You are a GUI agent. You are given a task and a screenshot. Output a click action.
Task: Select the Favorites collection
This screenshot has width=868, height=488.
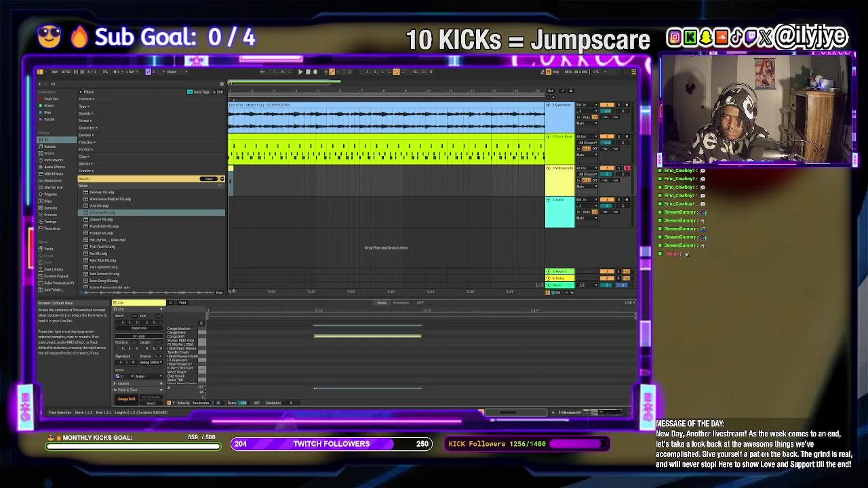(x=50, y=99)
